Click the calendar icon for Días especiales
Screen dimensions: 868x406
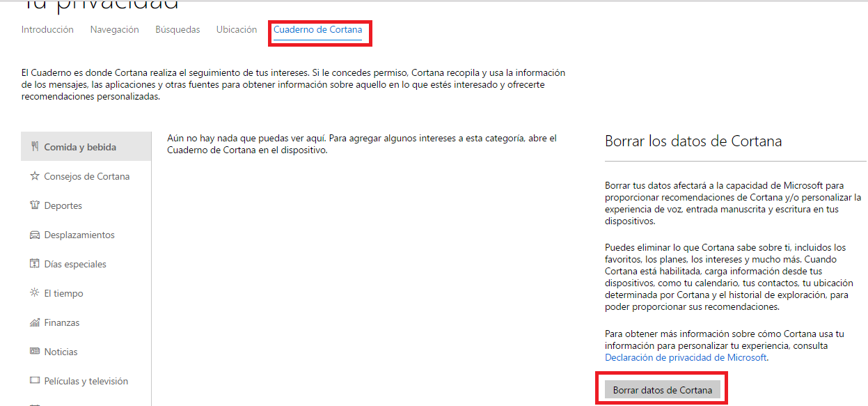[34, 264]
